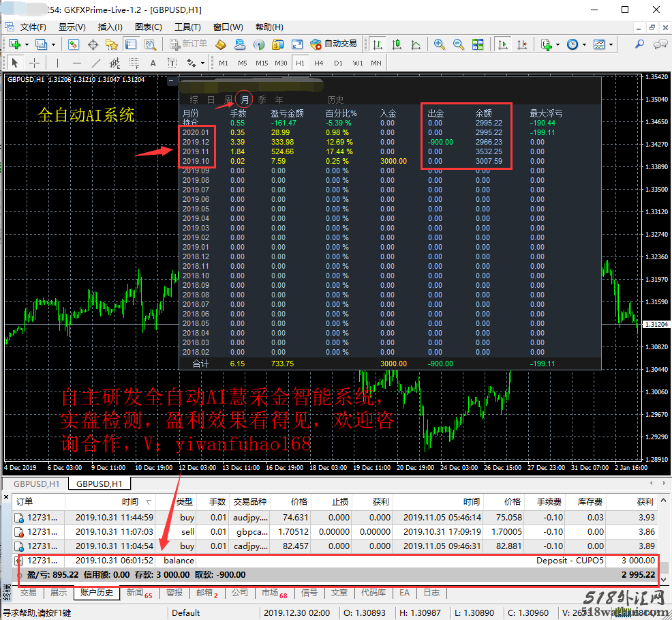
Task: Toggle 自动交易 auto trading
Action: coord(334,44)
